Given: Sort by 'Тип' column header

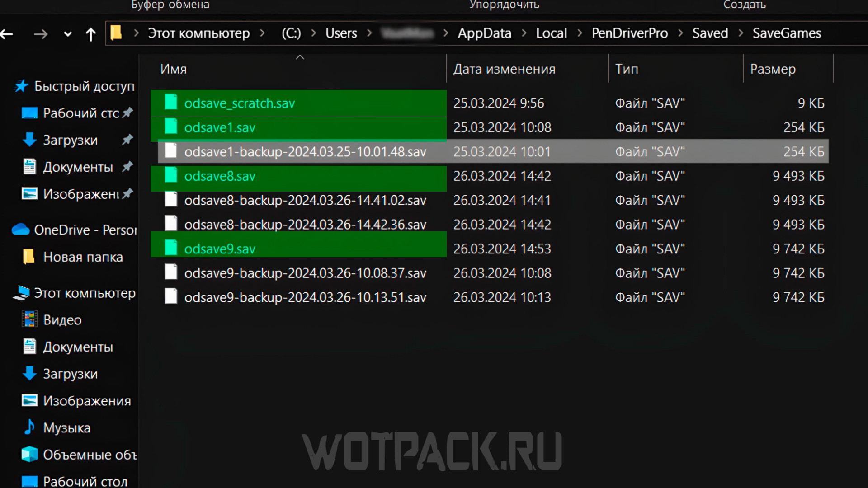Looking at the screenshot, I should 627,69.
